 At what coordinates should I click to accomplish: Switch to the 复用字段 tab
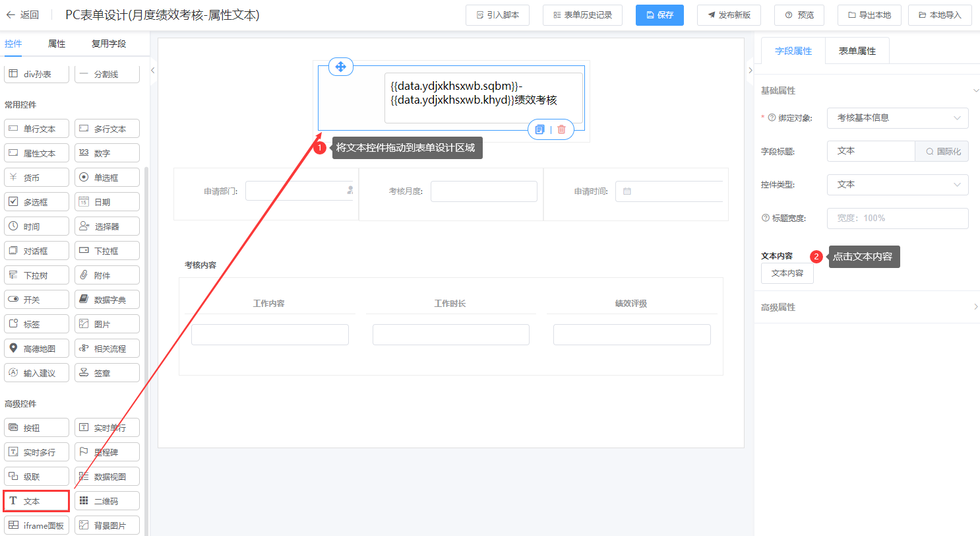click(x=109, y=44)
